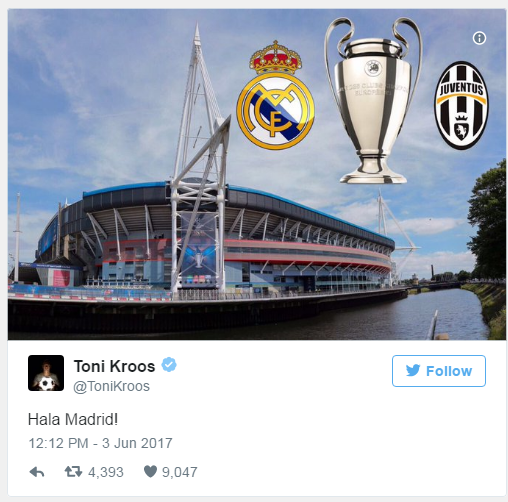
Task: Click the info icon on tweet image
Action: pos(479,38)
